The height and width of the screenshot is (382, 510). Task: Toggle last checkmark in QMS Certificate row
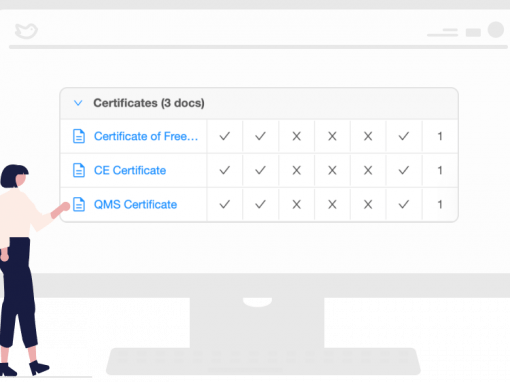[x=404, y=204]
